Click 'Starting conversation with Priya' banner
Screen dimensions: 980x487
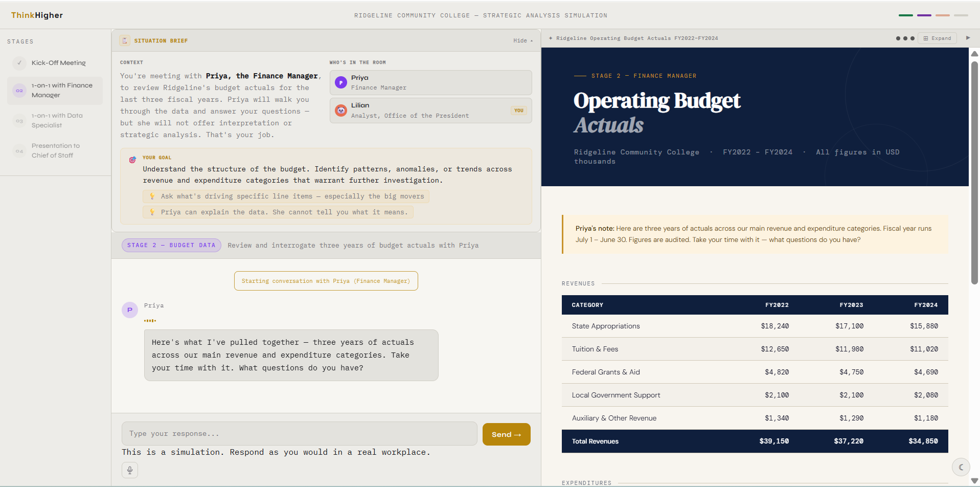(326, 281)
